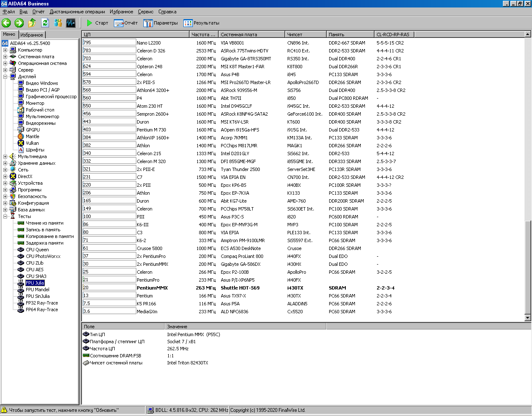This screenshot has width=532, height=416.
Task: Click the icon beside Графический процессор
Action: (21, 97)
